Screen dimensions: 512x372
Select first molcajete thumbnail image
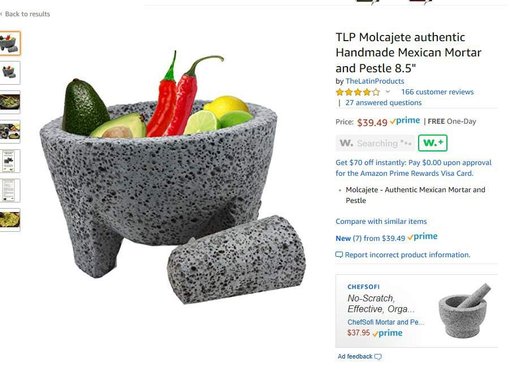(10, 43)
